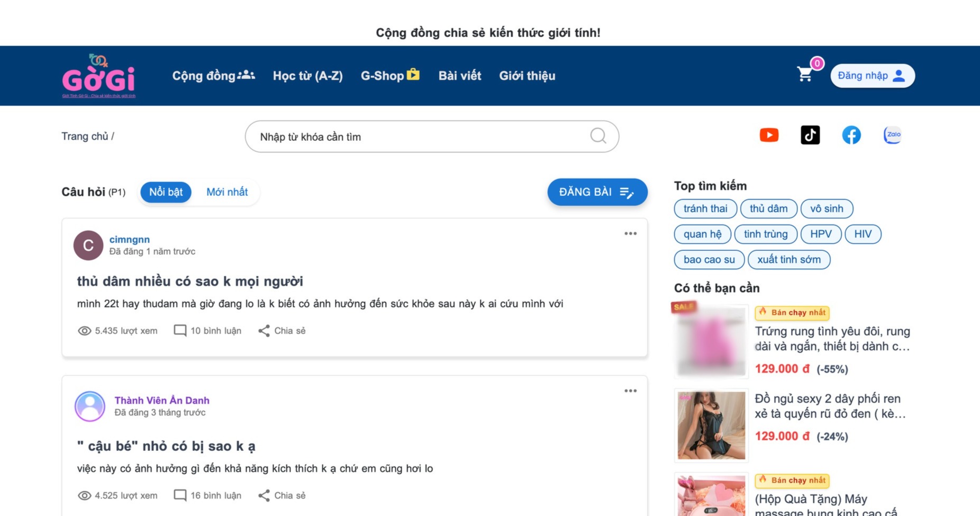This screenshot has width=980, height=516.
Task: Open the TikTok social icon
Action: 810,135
